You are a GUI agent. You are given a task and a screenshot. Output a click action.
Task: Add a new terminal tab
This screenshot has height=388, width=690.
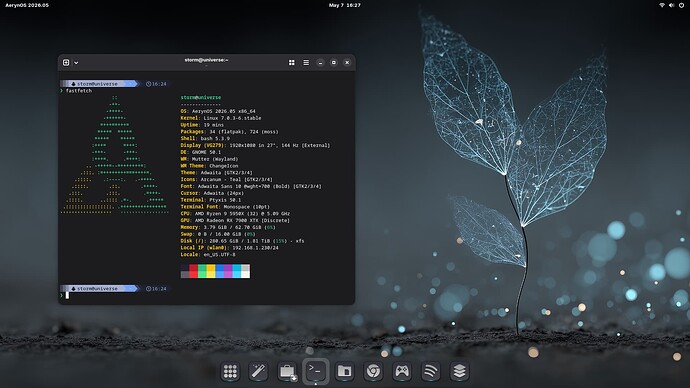pyautogui.click(x=66, y=62)
